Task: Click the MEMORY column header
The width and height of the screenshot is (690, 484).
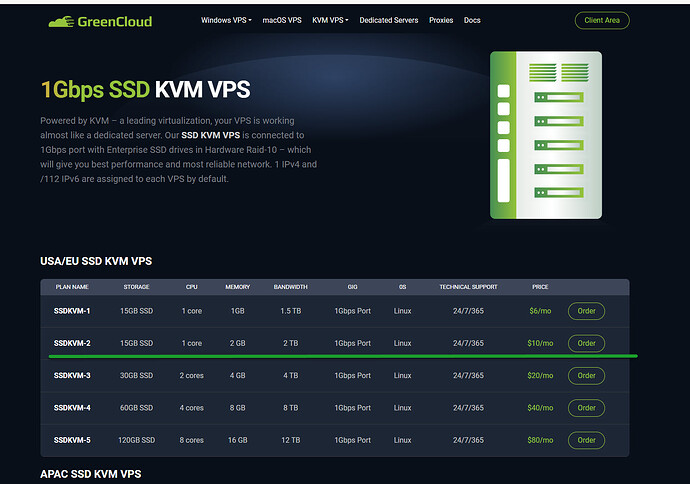Action: (x=238, y=287)
